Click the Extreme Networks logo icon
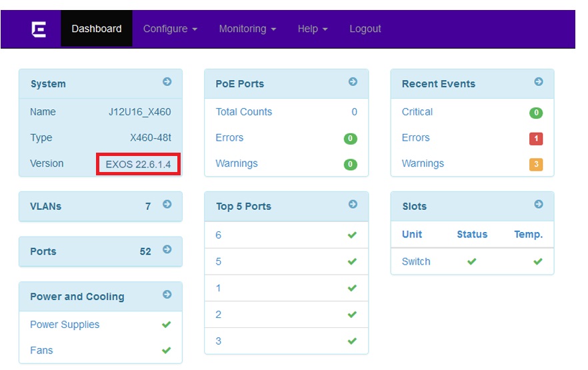 [39, 29]
